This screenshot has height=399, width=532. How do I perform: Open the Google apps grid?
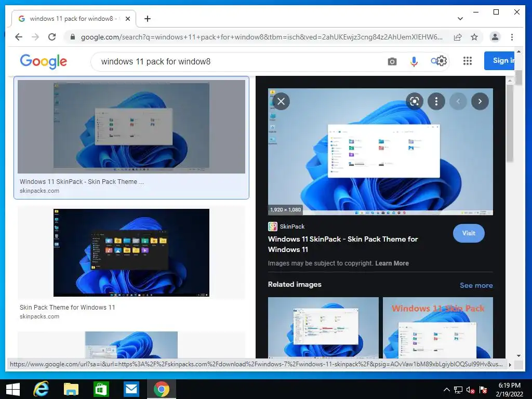[468, 61]
